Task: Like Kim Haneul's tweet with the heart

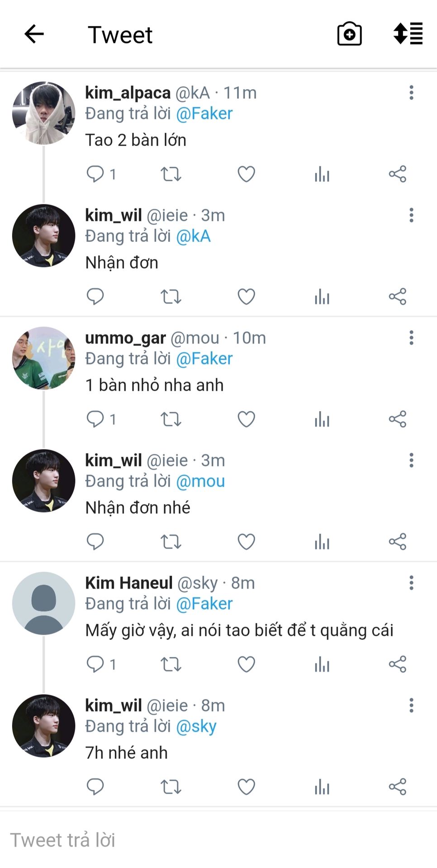Action: tap(247, 664)
